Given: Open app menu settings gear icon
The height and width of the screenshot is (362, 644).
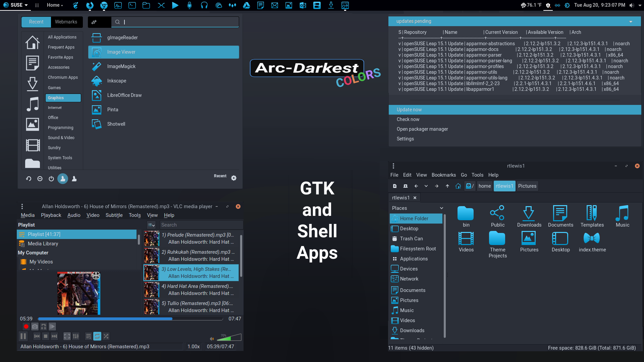Looking at the screenshot, I should pyautogui.click(x=234, y=178).
